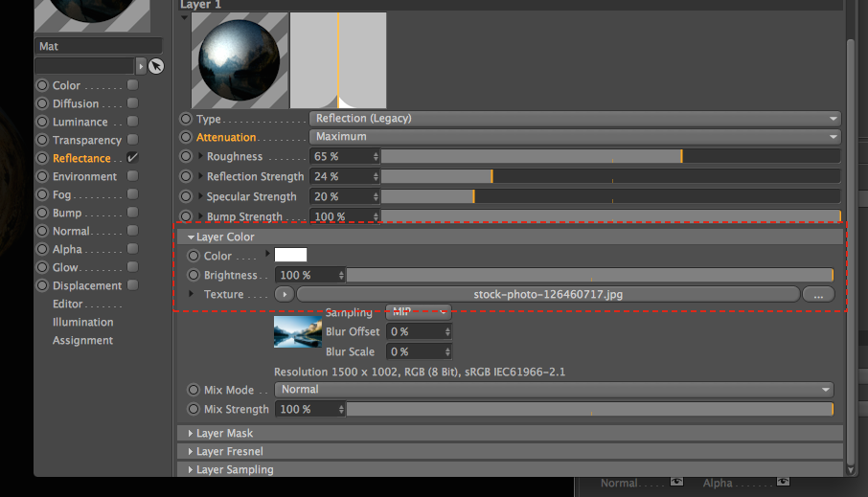Toggle the eye icon next to Alpha

click(x=783, y=482)
